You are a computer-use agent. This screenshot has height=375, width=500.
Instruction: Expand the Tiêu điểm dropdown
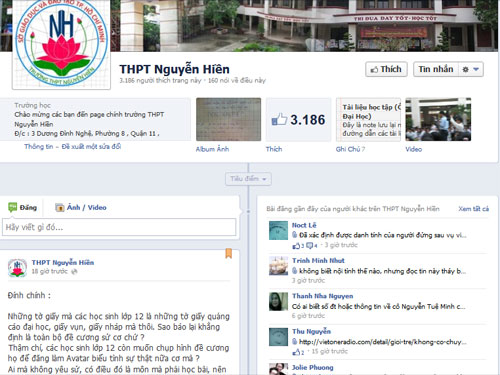pyautogui.click(x=248, y=179)
